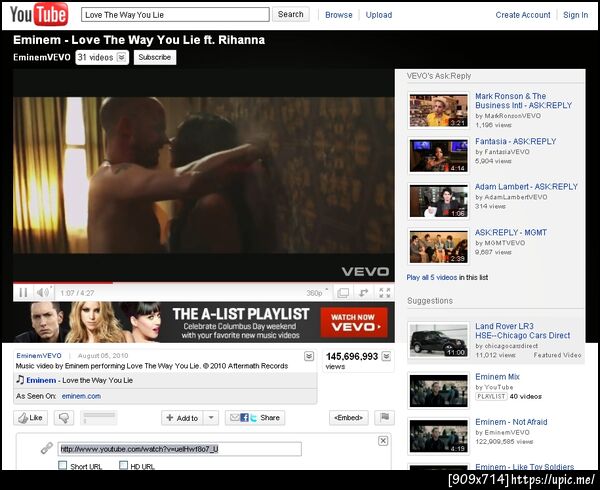Open Eminem - Like Toy Soldiers link

(525, 467)
